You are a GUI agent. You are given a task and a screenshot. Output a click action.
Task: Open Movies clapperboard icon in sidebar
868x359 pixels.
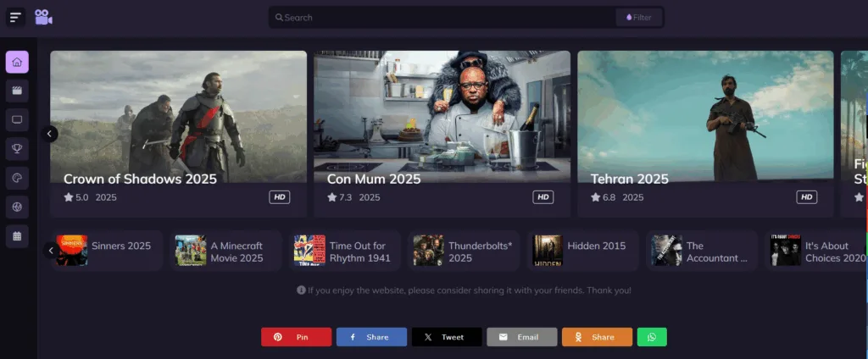pyautogui.click(x=17, y=90)
